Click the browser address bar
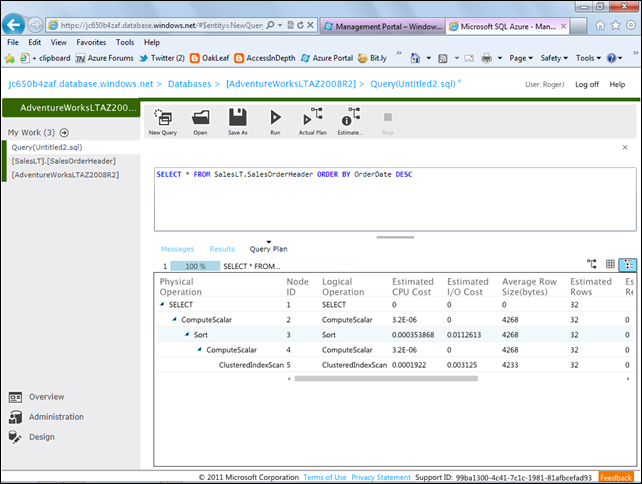 pyautogui.click(x=162, y=25)
